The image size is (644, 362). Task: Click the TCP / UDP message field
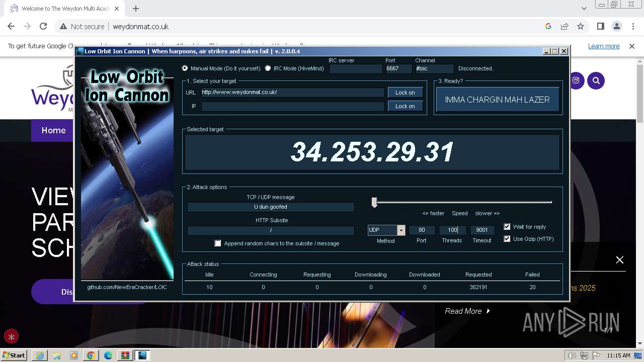click(271, 207)
